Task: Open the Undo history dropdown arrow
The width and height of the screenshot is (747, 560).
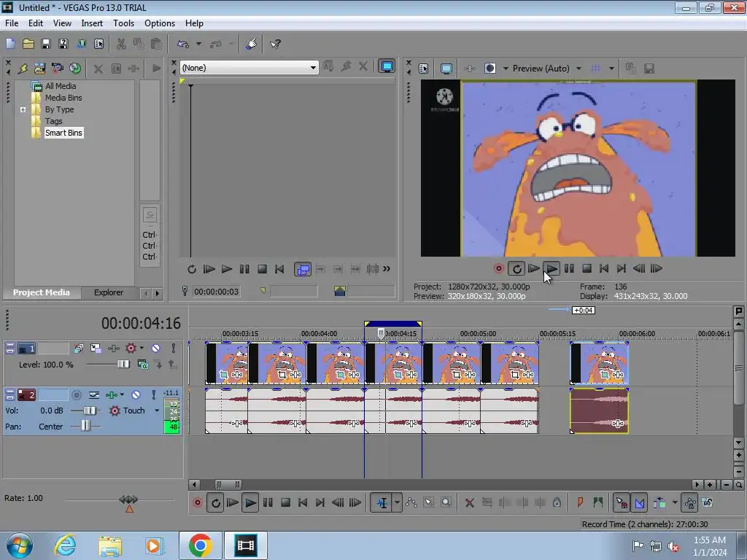Action: point(198,44)
